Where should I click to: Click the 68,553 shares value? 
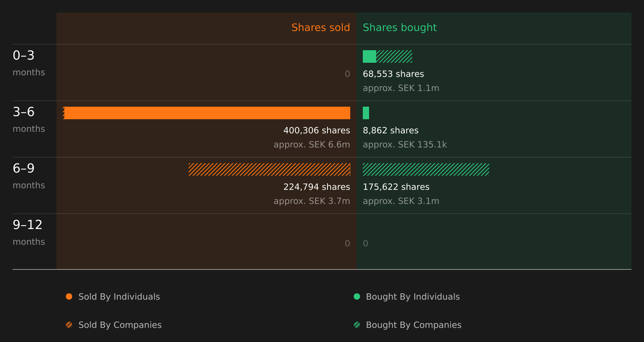[393, 74]
